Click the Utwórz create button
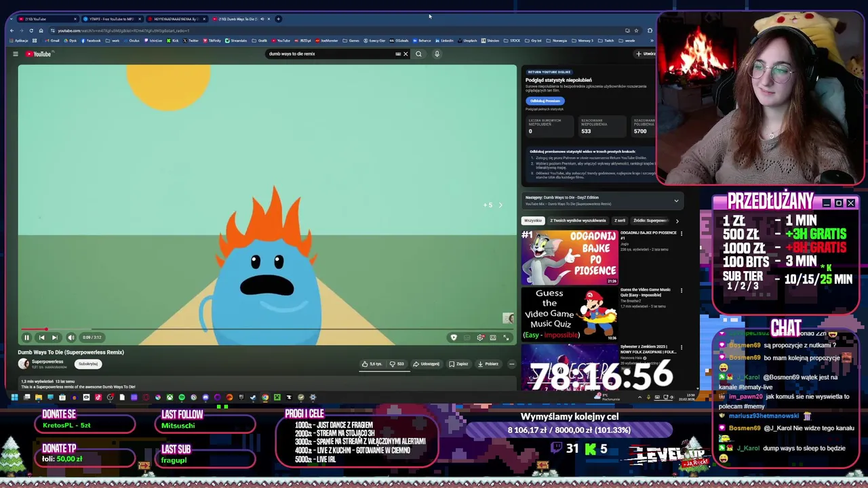The width and height of the screenshot is (868, 488). (x=646, y=54)
